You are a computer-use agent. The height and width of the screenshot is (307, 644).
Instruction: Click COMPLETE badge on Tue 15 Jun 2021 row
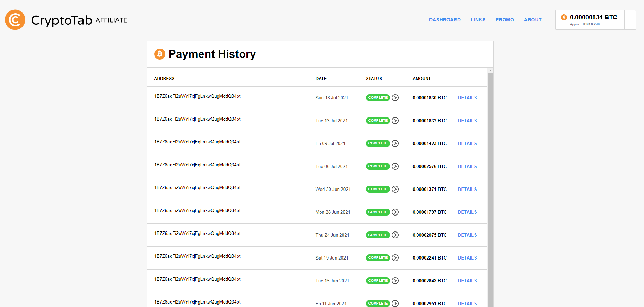[378, 281]
